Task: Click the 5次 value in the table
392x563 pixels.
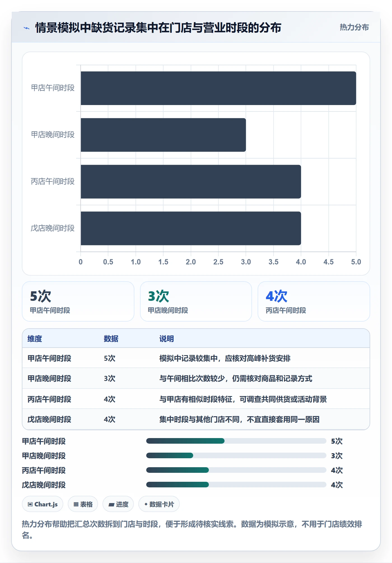Action: point(109,358)
